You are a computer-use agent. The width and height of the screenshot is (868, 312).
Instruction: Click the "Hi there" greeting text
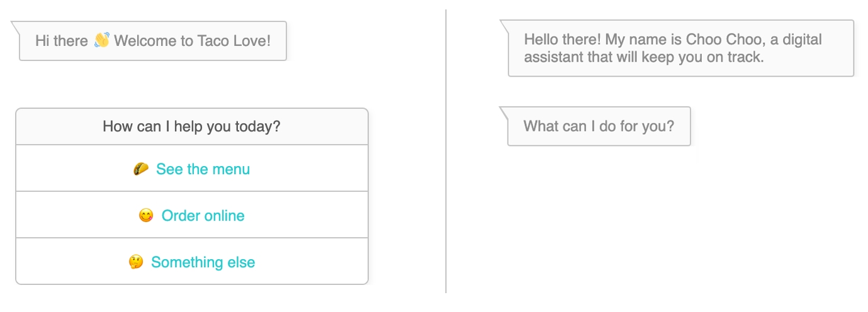click(62, 42)
